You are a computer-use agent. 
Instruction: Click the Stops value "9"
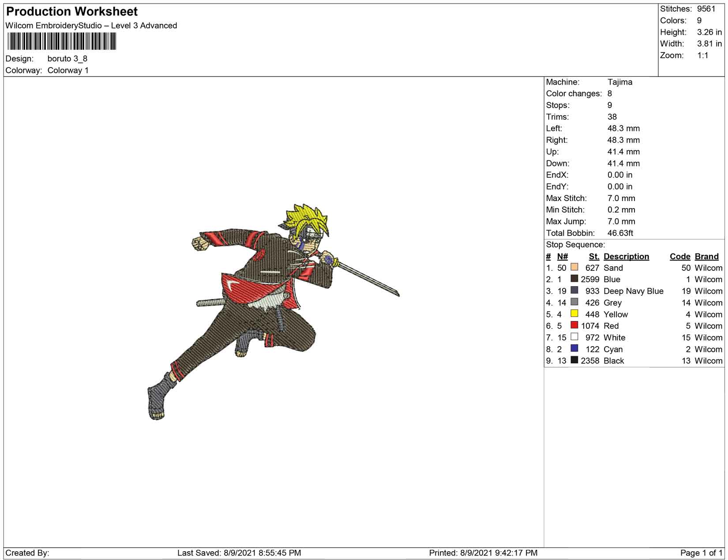click(610, 105)
